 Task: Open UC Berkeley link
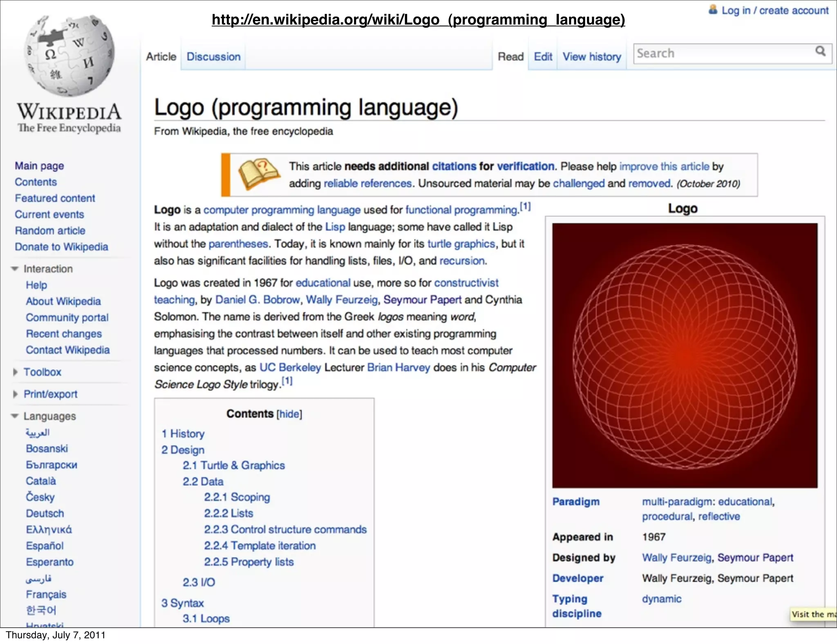click(x=290, y=368)
